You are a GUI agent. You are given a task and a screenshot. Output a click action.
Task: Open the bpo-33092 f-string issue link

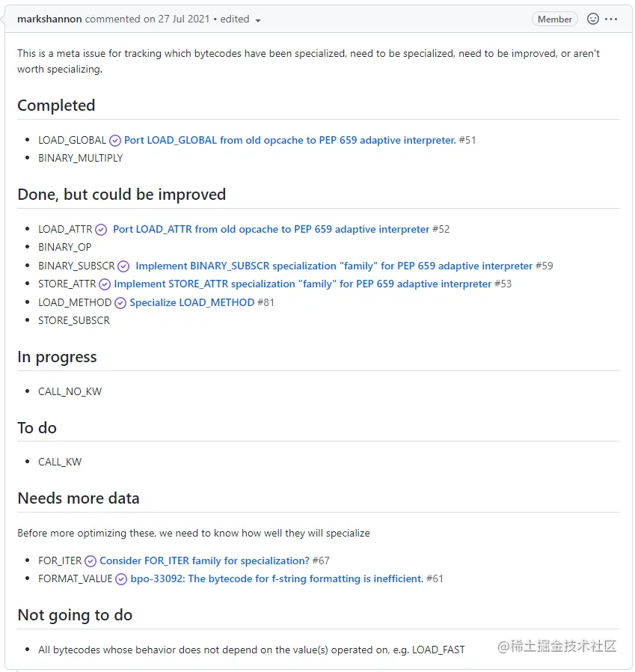click(277, 578)
